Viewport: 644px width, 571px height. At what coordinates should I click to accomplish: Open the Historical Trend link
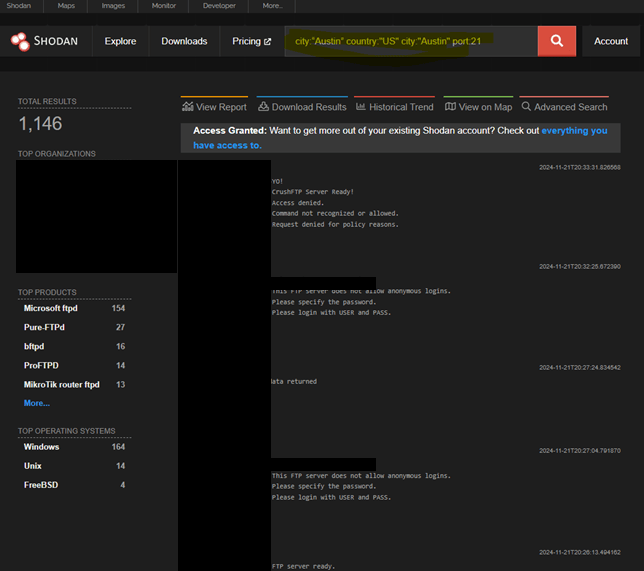click(394, 107)
